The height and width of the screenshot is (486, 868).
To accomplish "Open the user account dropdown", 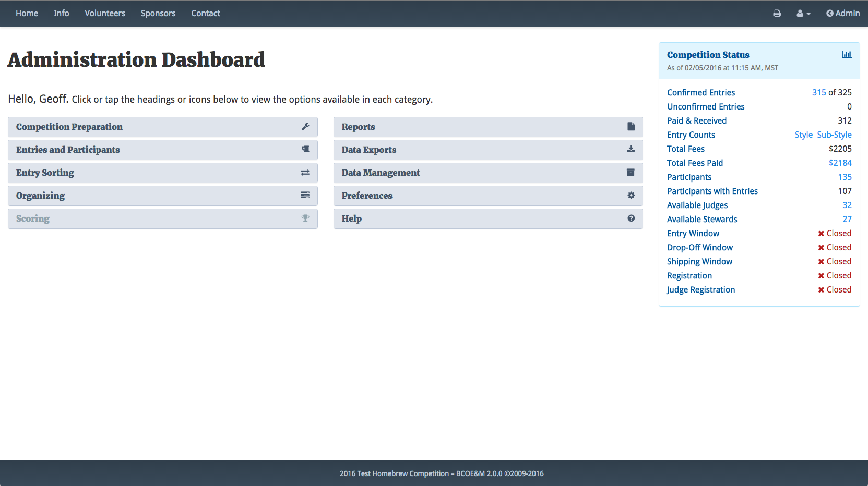I will (x=803, y=14).
